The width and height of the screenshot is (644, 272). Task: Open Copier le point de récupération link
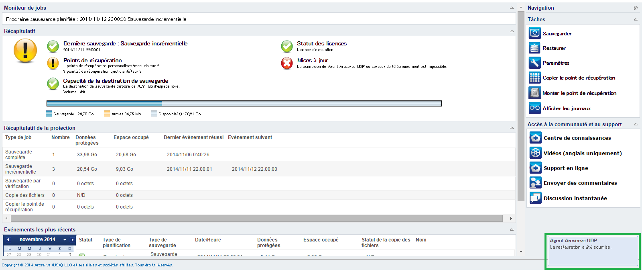pyautogui.click(x=579, y=78)
